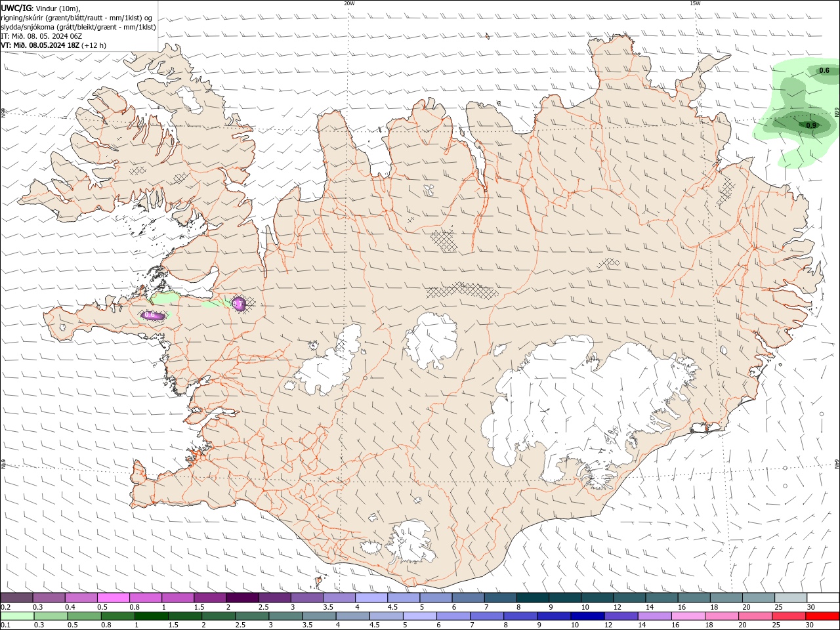Select the dark teal 8–9 swatch in upper legend
840x630 pixels.
(532, 598)
